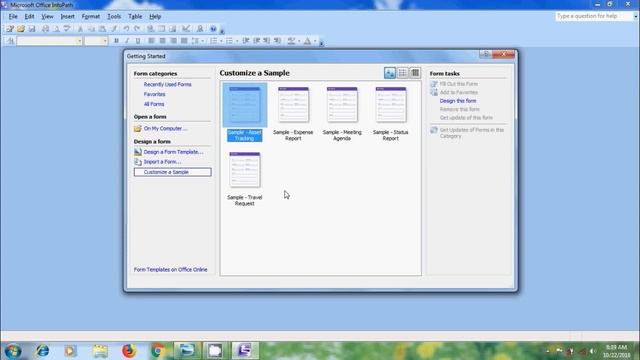Click the Spelling check toolbar icon
Viewport: 640px width, 360px height.
[x=67, y=29]
